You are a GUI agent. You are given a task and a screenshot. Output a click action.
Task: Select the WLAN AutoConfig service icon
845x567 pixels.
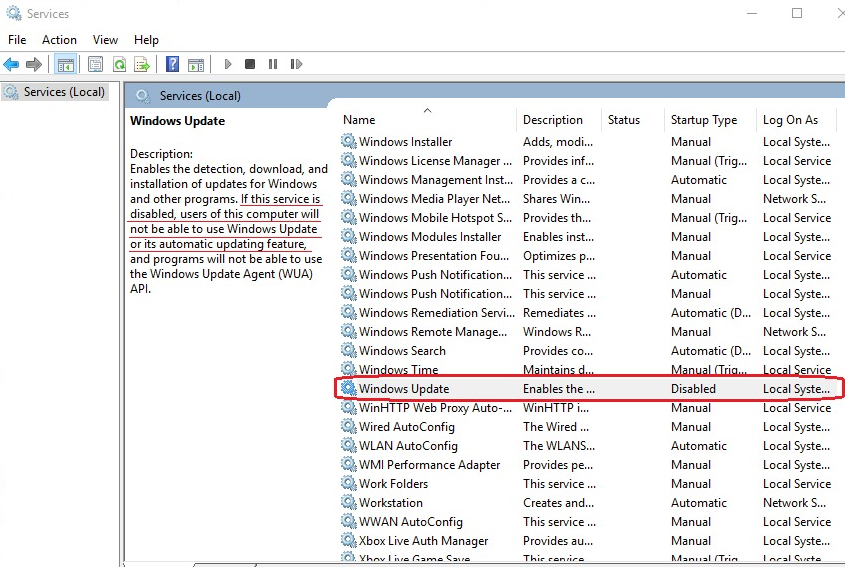click(349, 446)
